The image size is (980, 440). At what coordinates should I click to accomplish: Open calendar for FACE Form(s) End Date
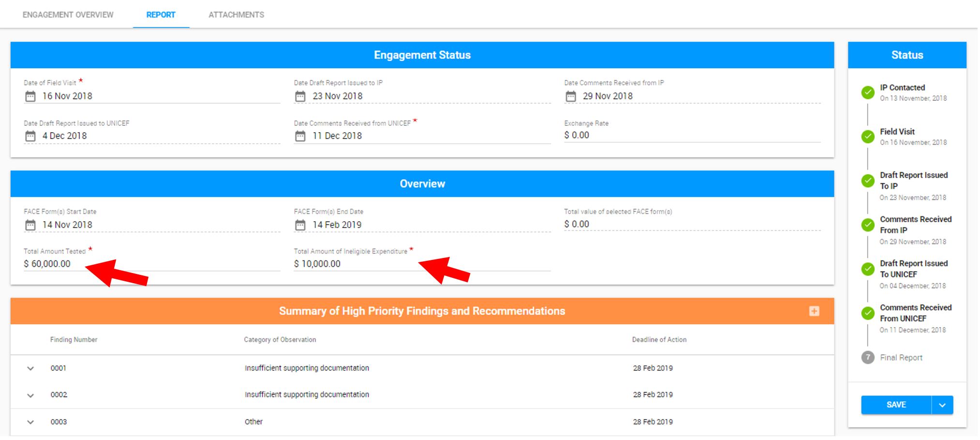coord(300,225)
